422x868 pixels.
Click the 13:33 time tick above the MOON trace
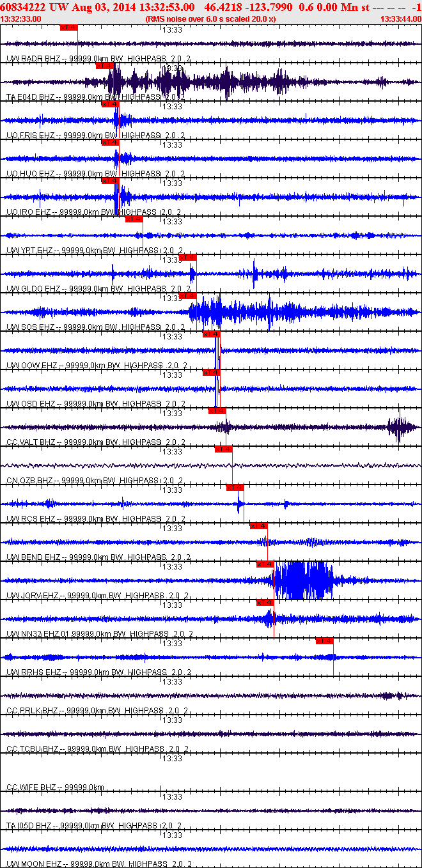[x=172, y=835]
